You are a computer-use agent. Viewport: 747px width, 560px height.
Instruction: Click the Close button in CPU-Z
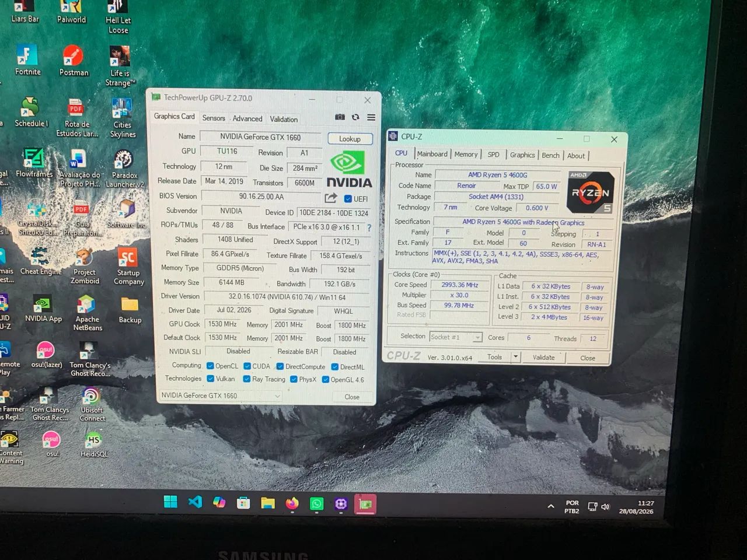[x=588, y=358]
